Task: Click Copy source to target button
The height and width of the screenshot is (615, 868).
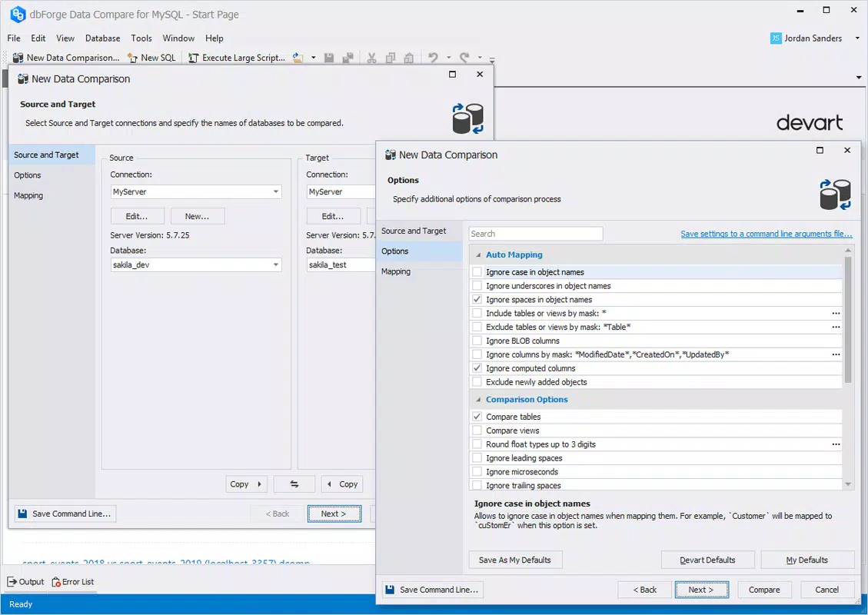Action: click(246, 484)
